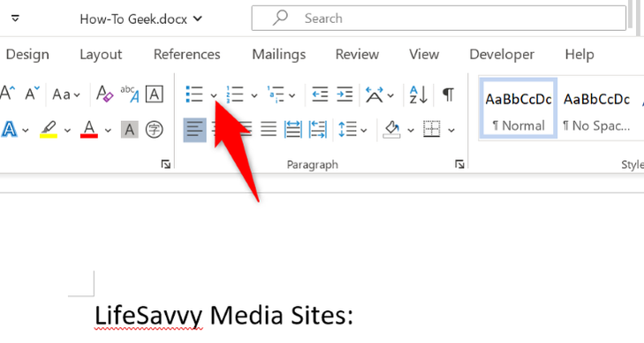Open the Layout tab
Screen dimensions: 644x343
[101, 55]
